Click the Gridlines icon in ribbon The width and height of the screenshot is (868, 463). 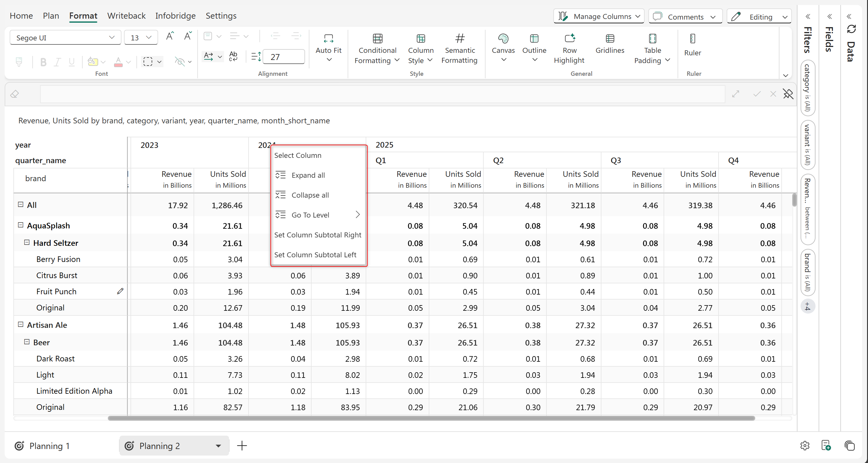(x=610, y=39)
